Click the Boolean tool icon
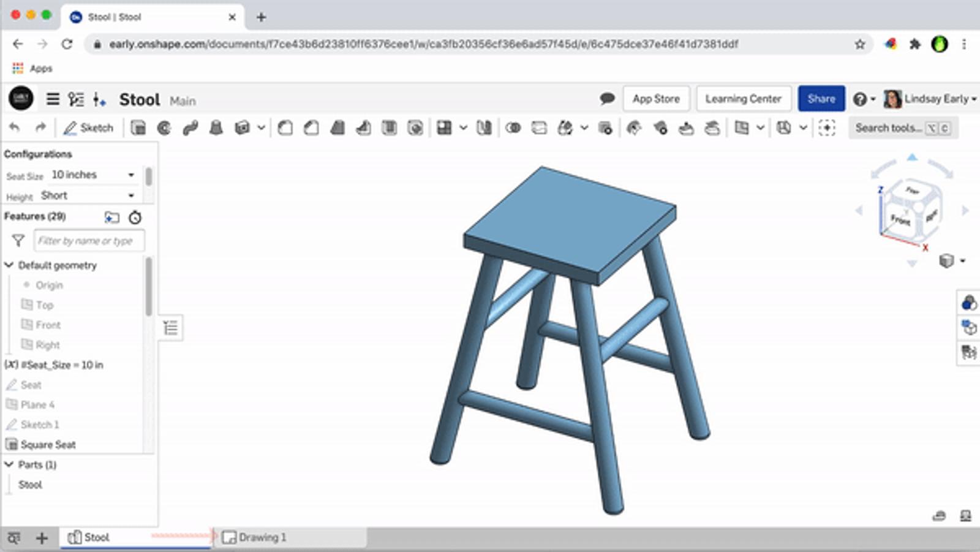980x552 pixels. point(513,128)
